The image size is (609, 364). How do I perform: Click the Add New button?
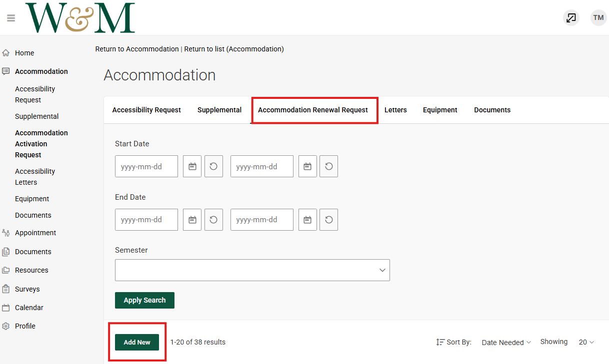pos(137,342)
